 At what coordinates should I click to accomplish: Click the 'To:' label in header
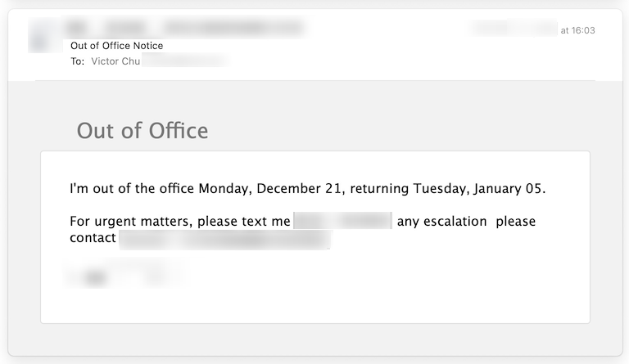tap(78, 61)
